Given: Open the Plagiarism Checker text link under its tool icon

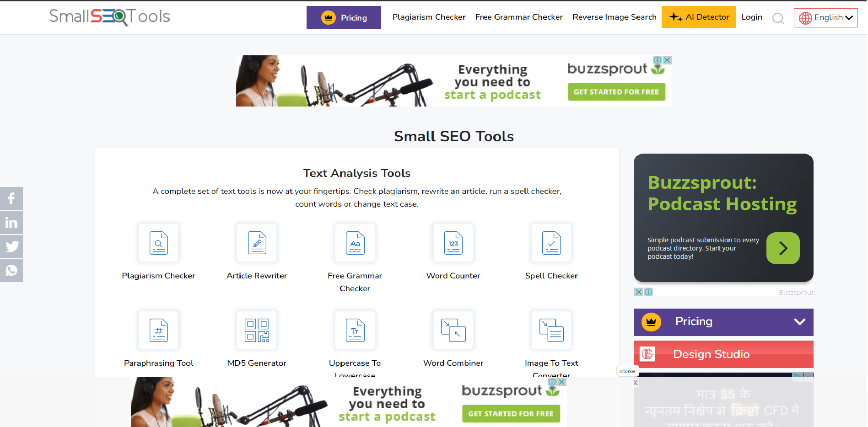Looking at the screenshot, I should pyautogui.click(x=158, y=276).
